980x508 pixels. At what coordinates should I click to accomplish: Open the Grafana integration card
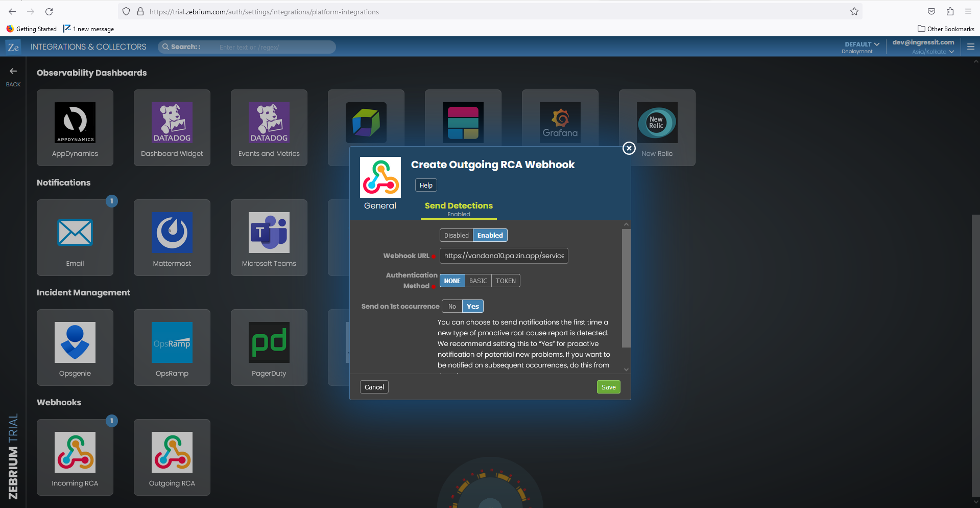coord(560,119)
